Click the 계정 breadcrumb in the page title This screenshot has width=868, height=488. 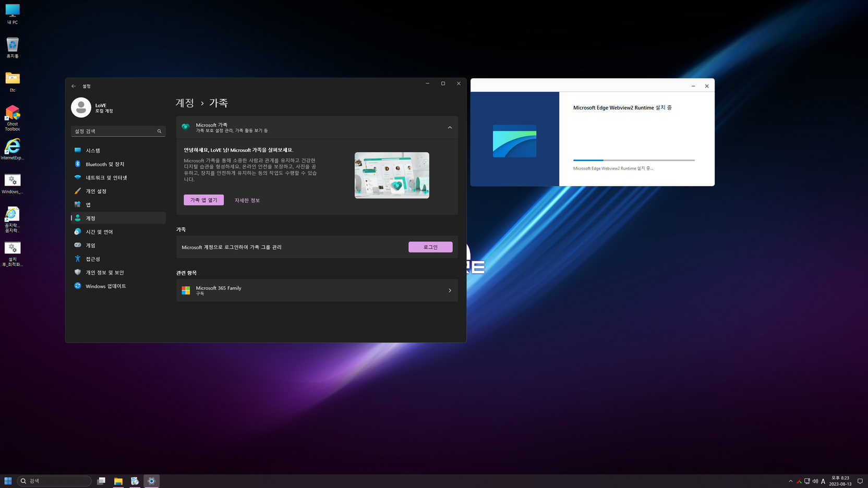185,103
